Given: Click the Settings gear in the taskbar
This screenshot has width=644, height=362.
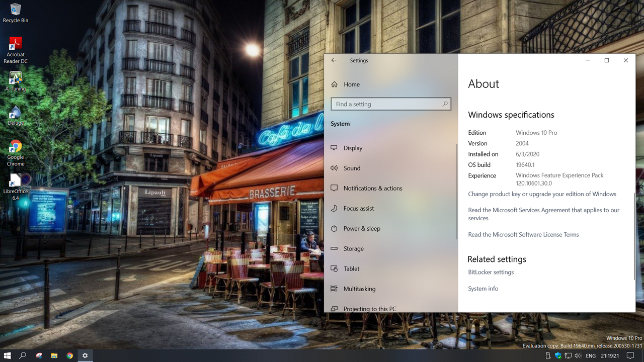Looking at the screenshot, I should point(85,355).
